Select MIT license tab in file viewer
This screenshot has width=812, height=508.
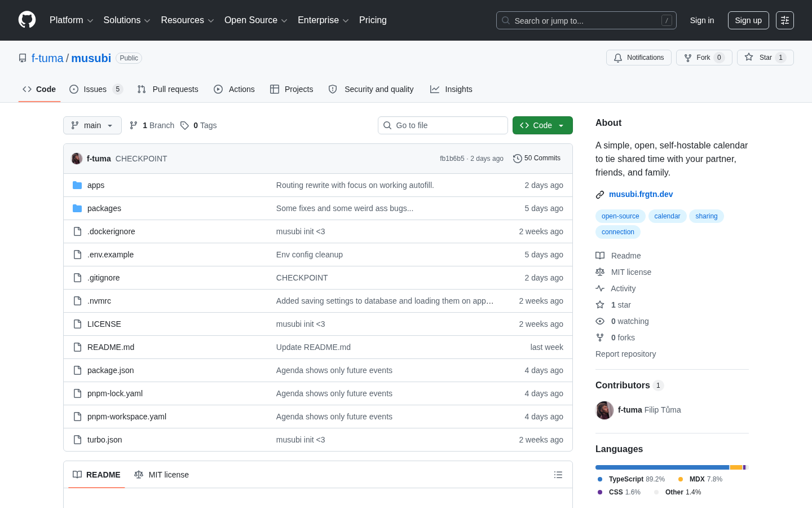click(x=161, y=475)
